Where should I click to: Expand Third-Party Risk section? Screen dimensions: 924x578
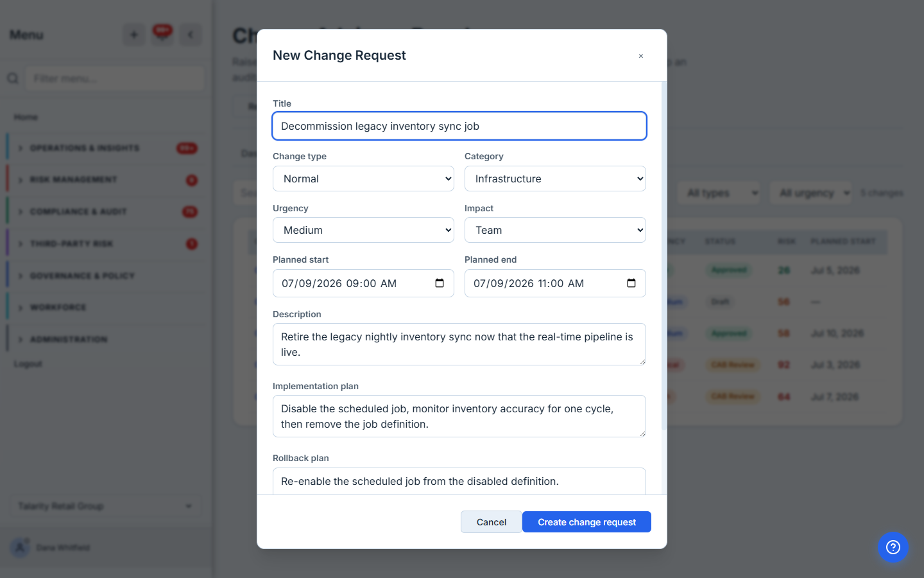point(105,244)
